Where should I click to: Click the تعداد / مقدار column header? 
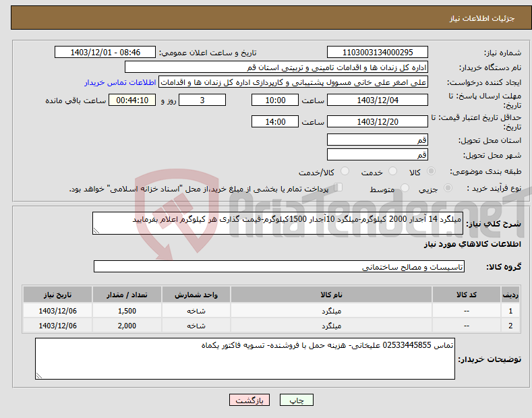(x=127, y=295)
